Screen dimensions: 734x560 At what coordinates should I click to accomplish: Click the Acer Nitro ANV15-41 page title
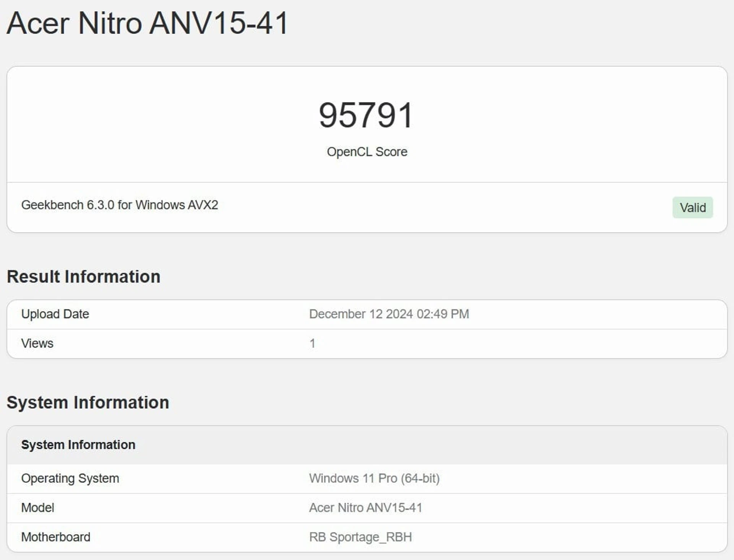(148, 23)
